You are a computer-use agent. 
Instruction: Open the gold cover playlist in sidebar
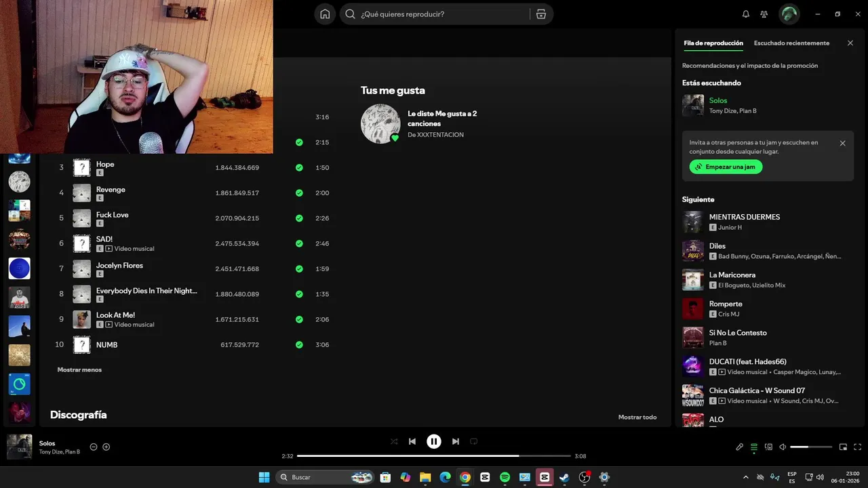tap(19, 355)
